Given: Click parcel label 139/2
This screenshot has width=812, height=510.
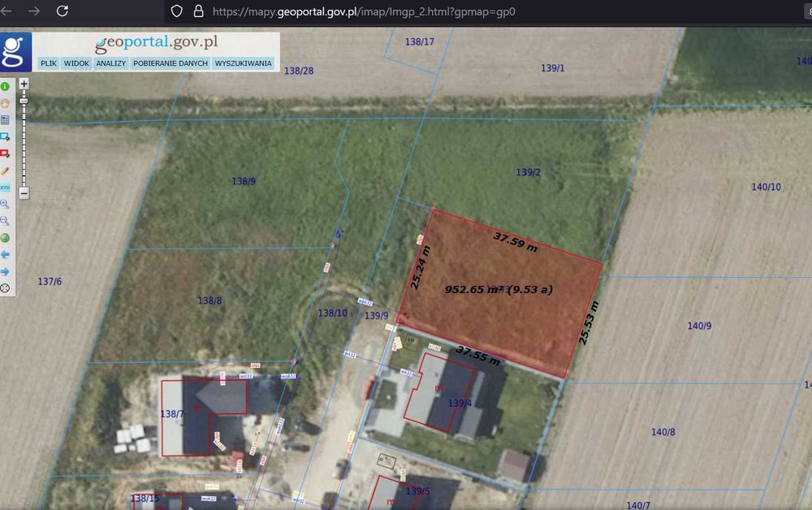Looking at the screenshot, I should (x=528, y=172).
